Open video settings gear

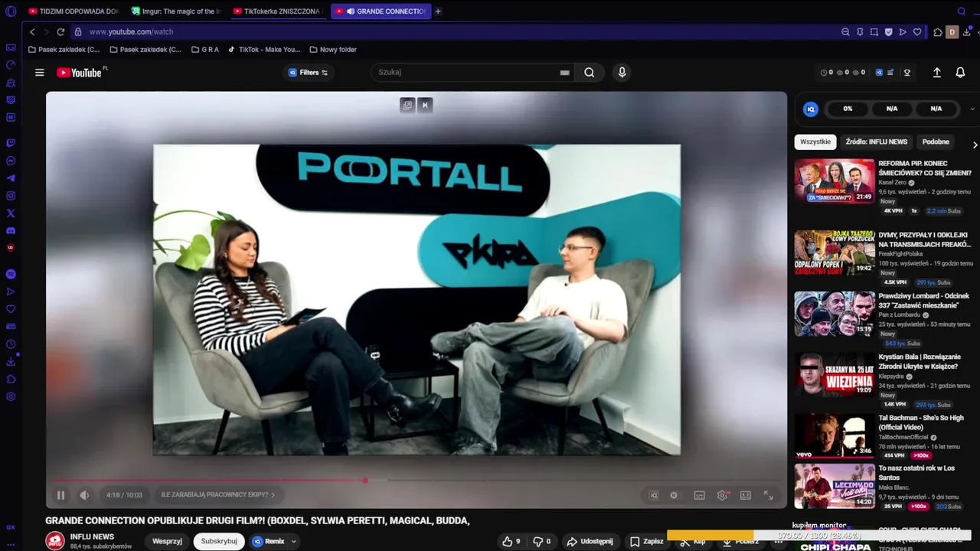coord(722,495)
